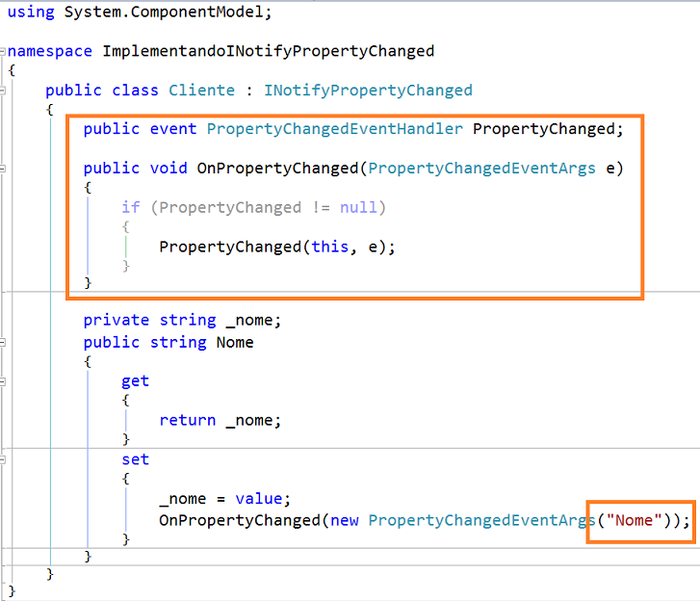Screen dimensions: 700x601
Task: Click 'OnPropertyChanged' in the set accessor call
Action: click(x=240, y=521)
